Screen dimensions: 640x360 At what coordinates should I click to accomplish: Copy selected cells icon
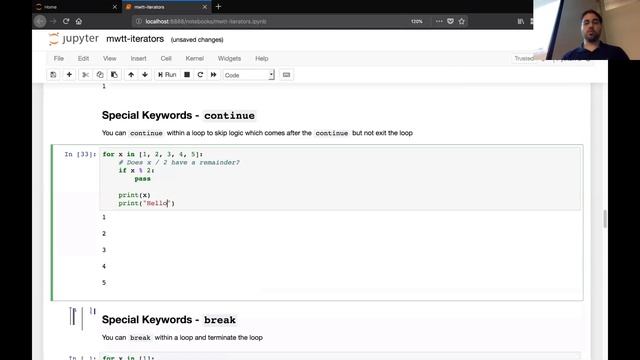[100, 75]
